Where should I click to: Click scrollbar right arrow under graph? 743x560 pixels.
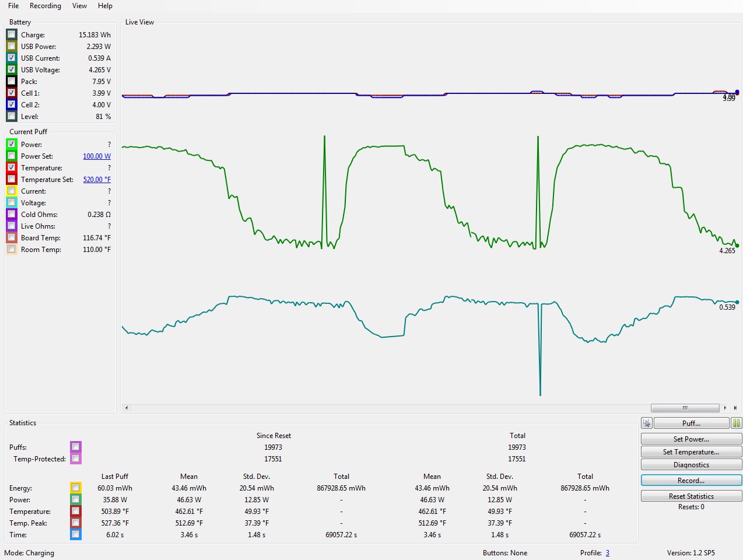pyautogui.click(x=725, y=408)
